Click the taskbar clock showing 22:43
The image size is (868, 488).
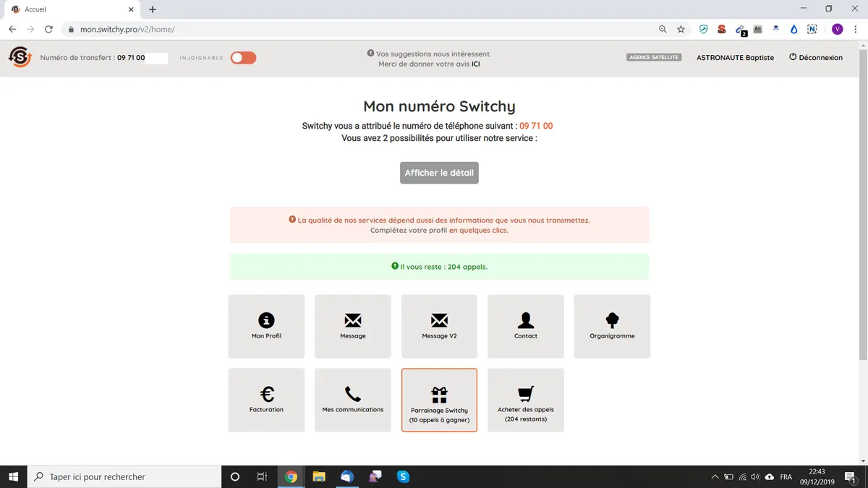817,476
